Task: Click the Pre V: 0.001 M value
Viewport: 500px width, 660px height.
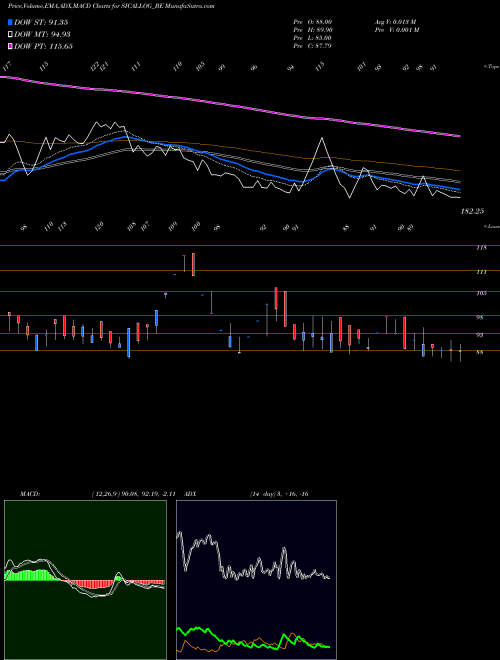Action: pos(398,30)
